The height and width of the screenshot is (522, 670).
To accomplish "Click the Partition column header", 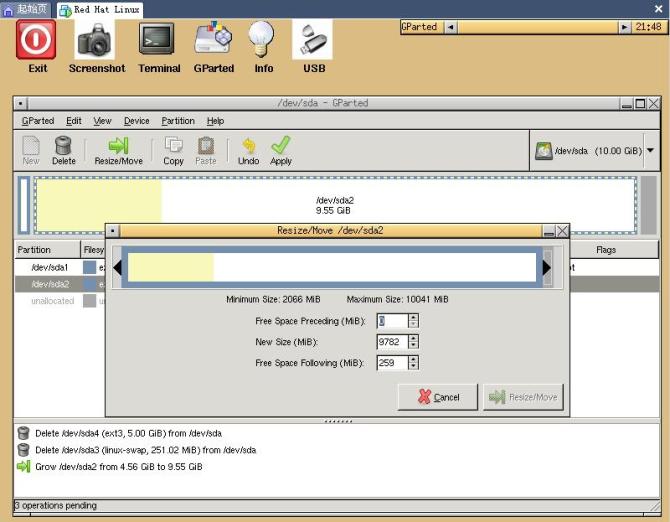I will point(47,250).
